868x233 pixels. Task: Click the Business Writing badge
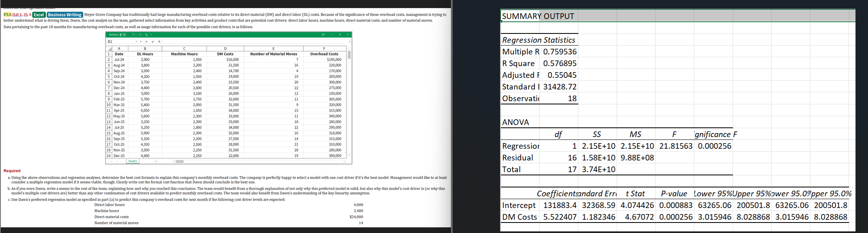[65, 15]
